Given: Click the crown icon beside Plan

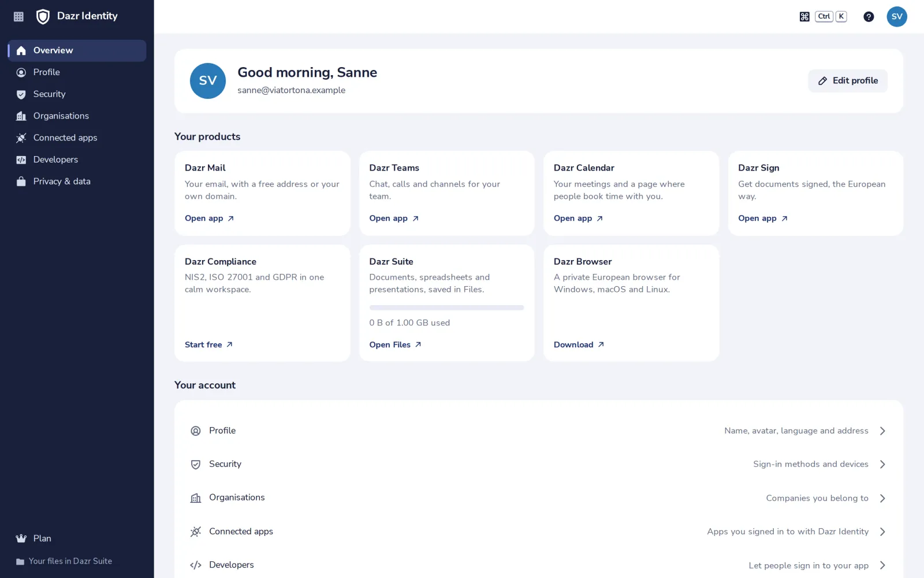Looking at the screenshot, I should click(21, 539).
